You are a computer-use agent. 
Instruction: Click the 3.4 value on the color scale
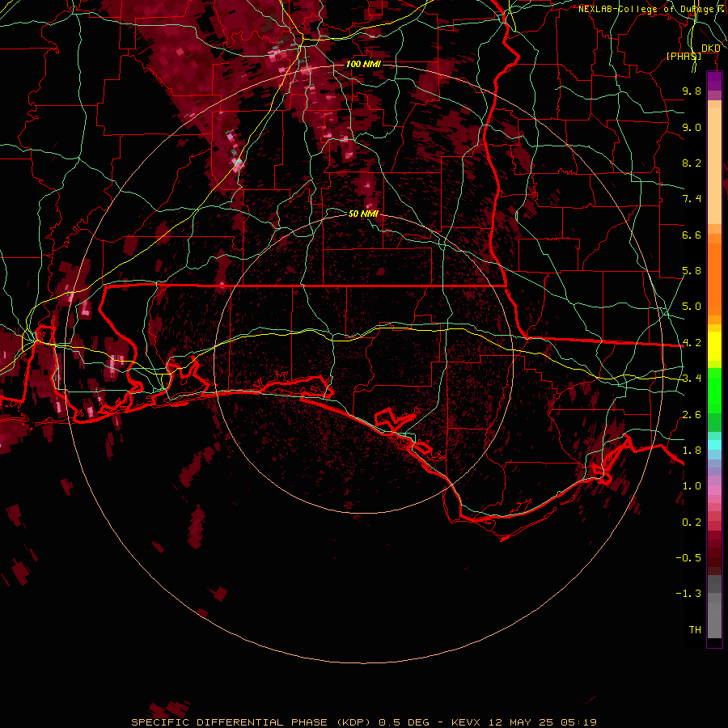[x=692, y=379]
